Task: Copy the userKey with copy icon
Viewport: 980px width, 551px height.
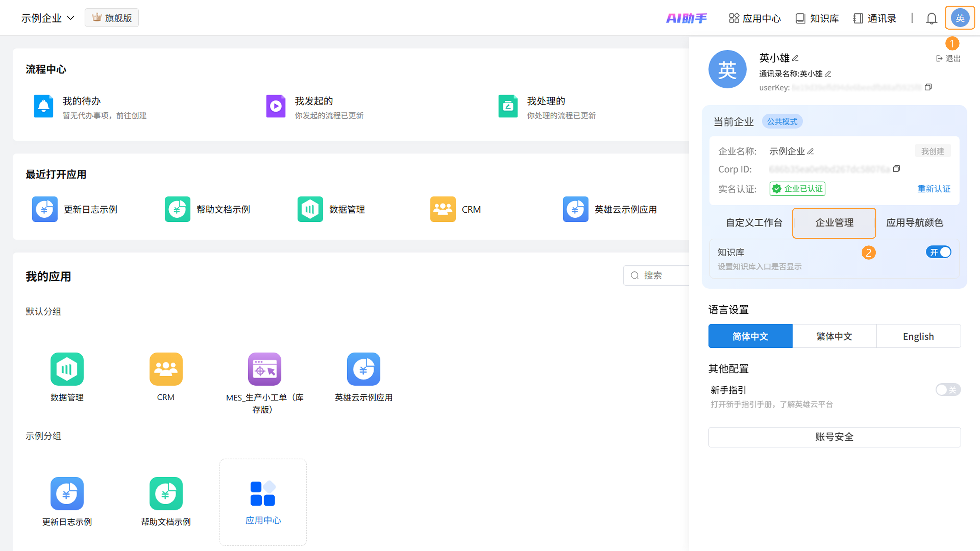Action: [928, 87]
